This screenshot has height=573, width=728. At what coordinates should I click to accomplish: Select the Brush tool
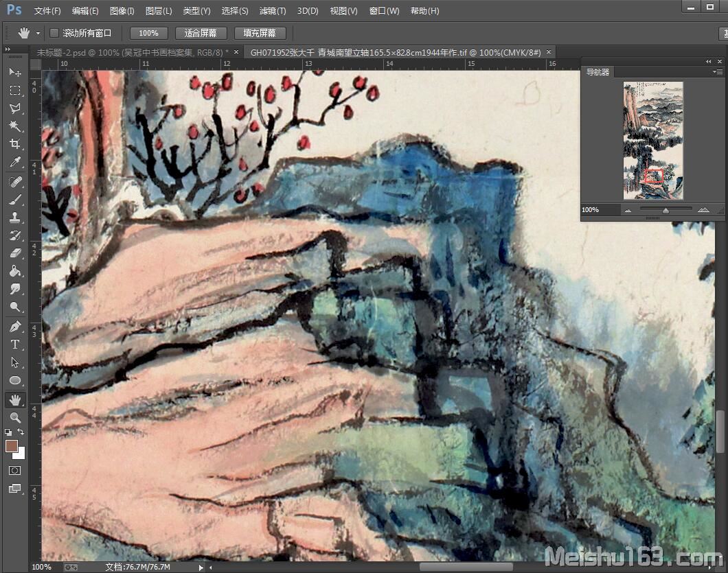tap(15, 200)
